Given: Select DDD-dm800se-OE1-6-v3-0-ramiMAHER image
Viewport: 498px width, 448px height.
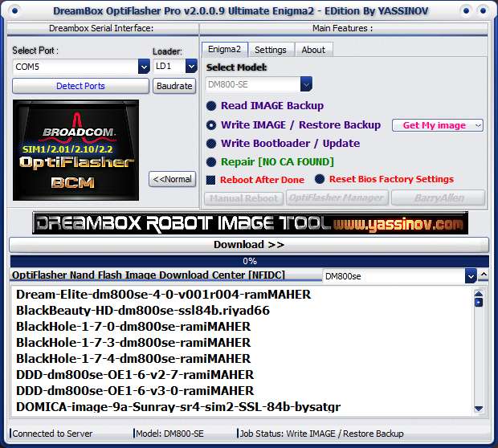Looking at the screenshot, I should [135, 391].
